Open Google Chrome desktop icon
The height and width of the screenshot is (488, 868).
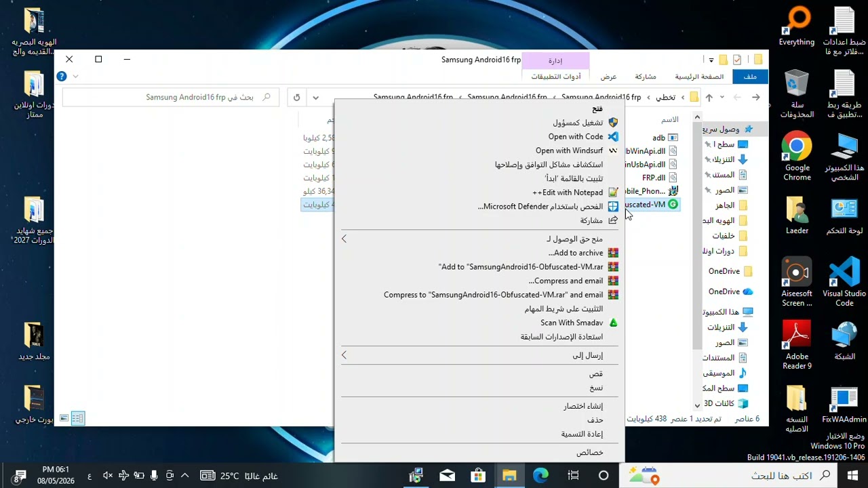tap(797, 157)
